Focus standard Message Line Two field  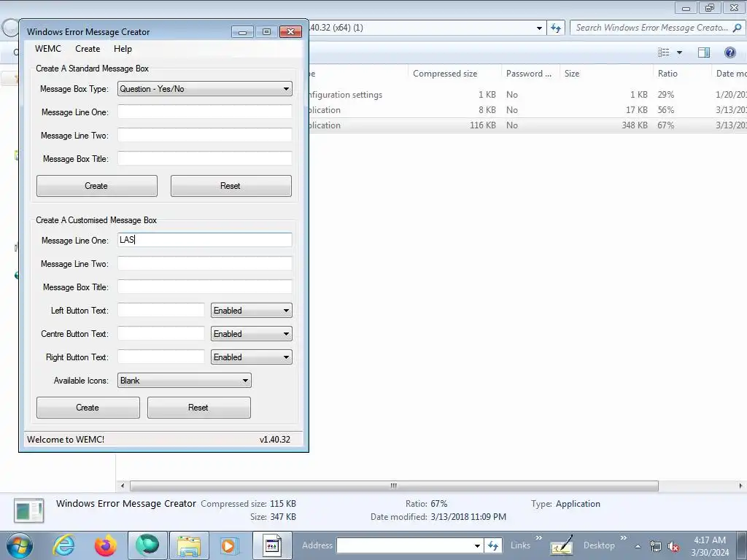pos(205,135)
